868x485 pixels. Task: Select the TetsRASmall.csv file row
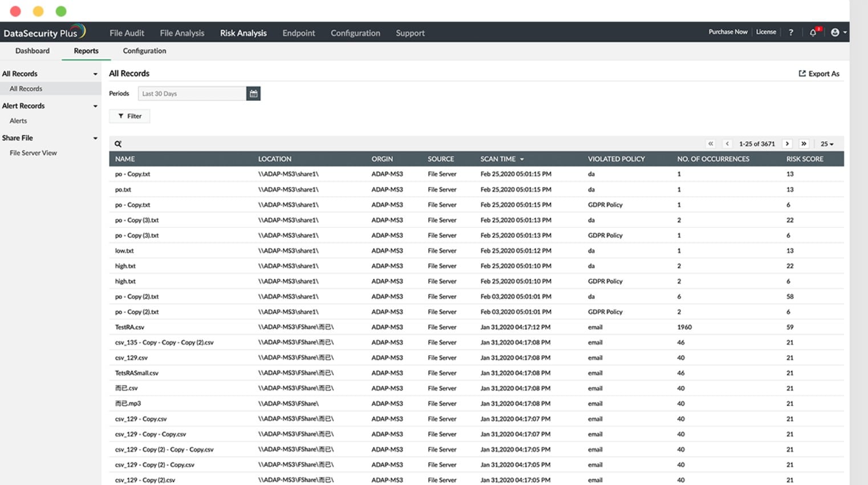pyautogui.click(x=476, y=373)
